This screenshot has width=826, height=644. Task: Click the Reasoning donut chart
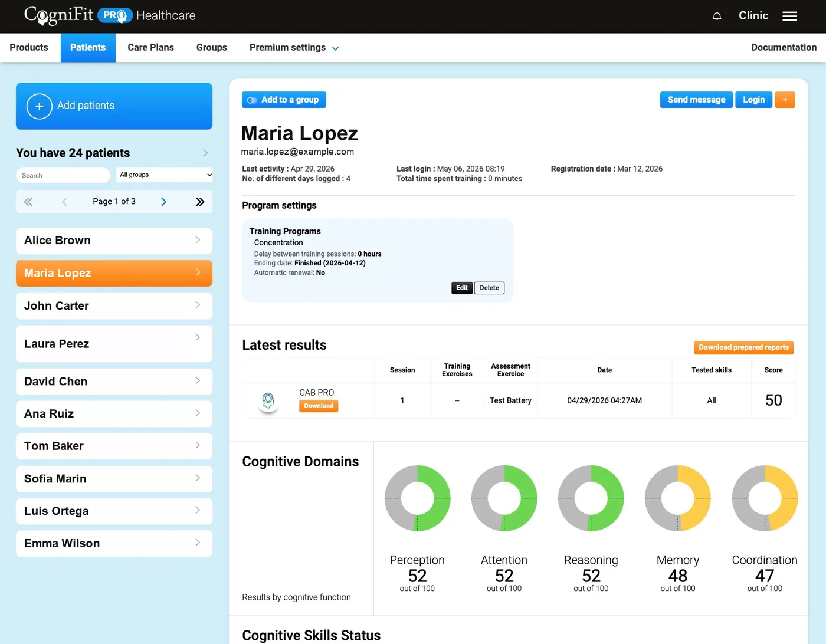click(591, 498)
